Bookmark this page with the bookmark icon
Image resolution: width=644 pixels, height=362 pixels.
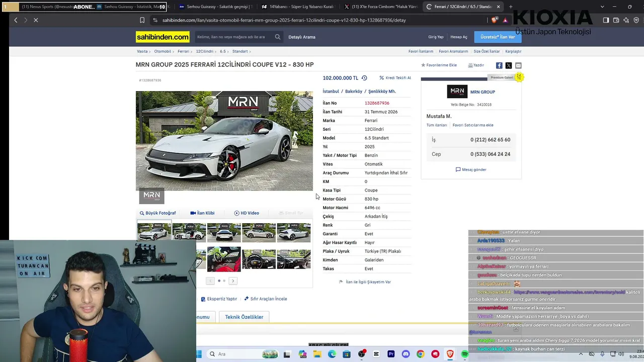point(142,20)
